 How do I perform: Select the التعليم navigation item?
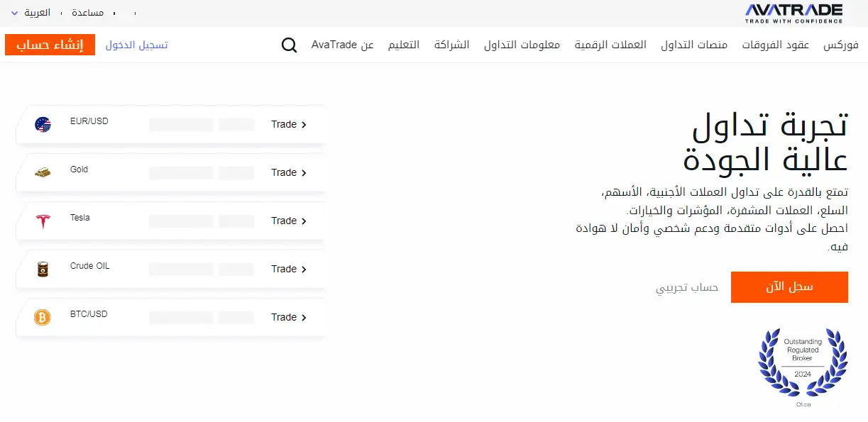point(403,44)
